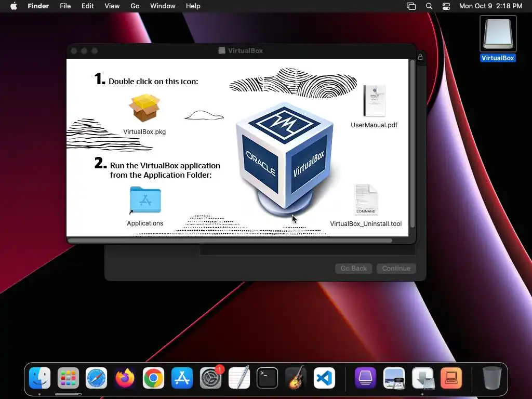Click the horizontal scrollbar of VirtualBox window
532x399 pixels.
[230, 241]
